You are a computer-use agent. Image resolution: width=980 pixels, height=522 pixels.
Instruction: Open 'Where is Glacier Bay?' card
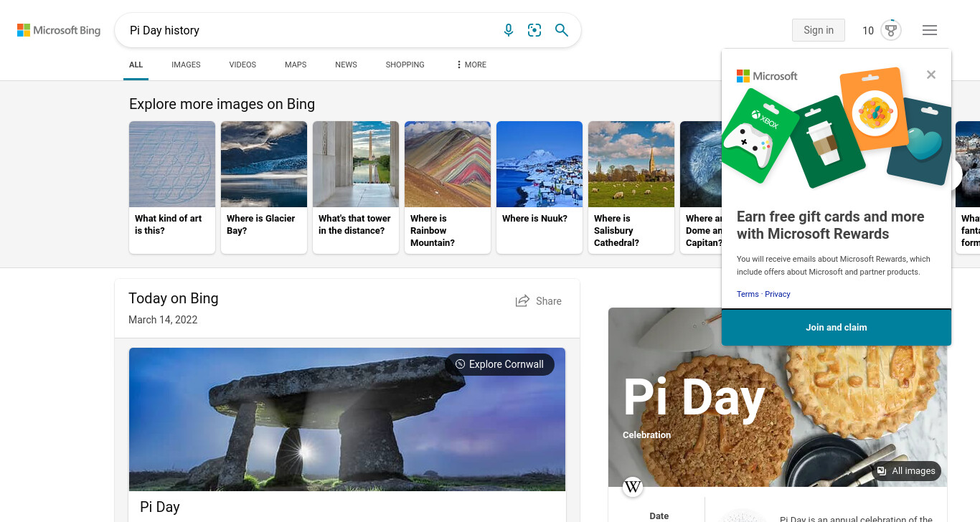pyautogui.click(x=264, y=187)
